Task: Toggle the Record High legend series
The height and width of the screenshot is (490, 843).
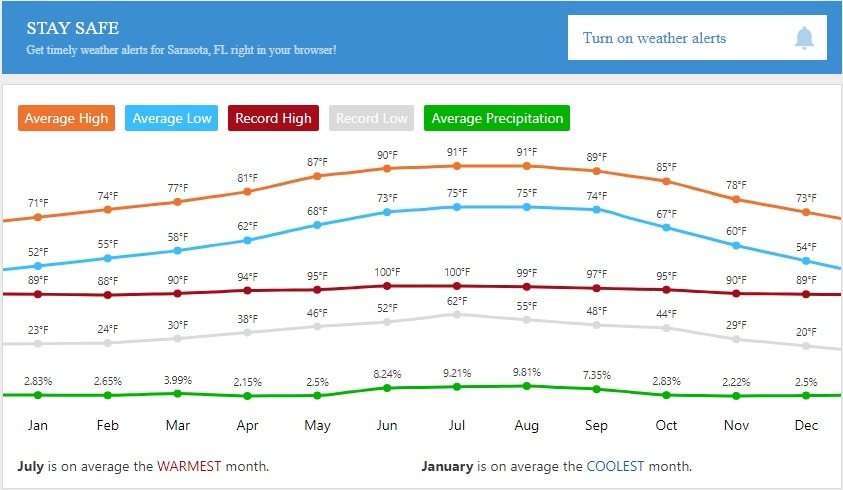Action: pos(274,119)
